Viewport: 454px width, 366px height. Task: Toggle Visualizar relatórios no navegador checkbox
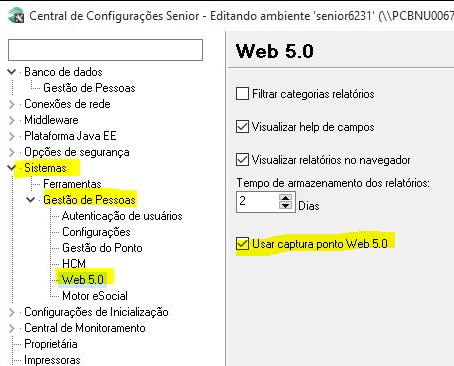click(242, 160)
